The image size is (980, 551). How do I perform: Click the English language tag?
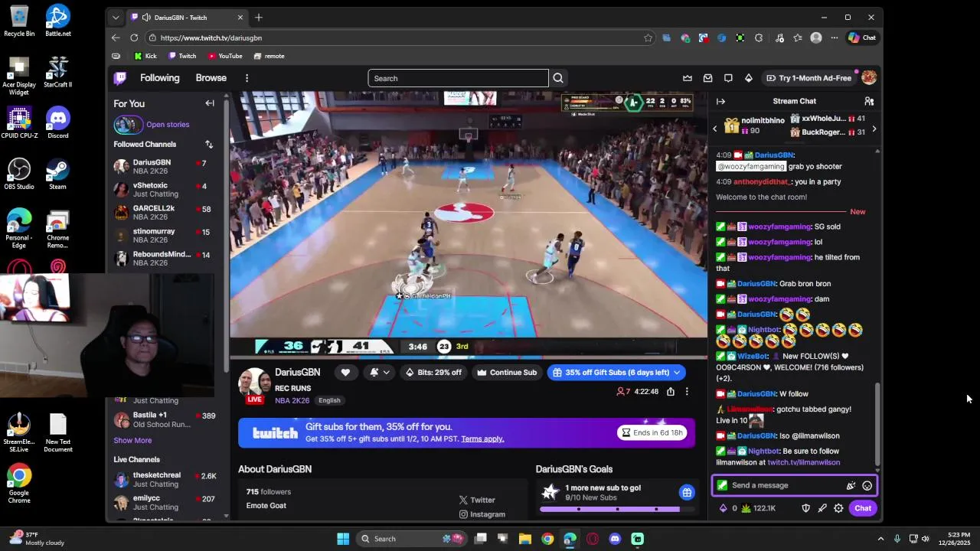[329, 400]
